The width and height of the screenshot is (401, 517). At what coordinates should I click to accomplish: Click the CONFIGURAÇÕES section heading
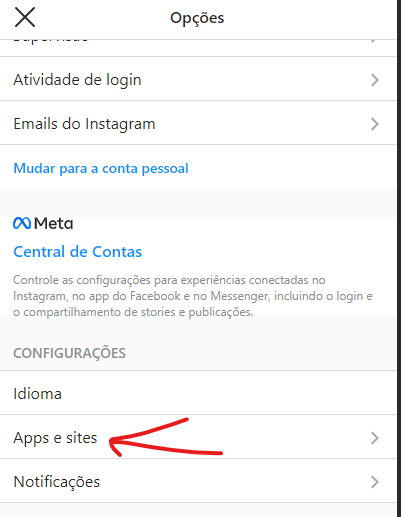[x=69, y=353]
